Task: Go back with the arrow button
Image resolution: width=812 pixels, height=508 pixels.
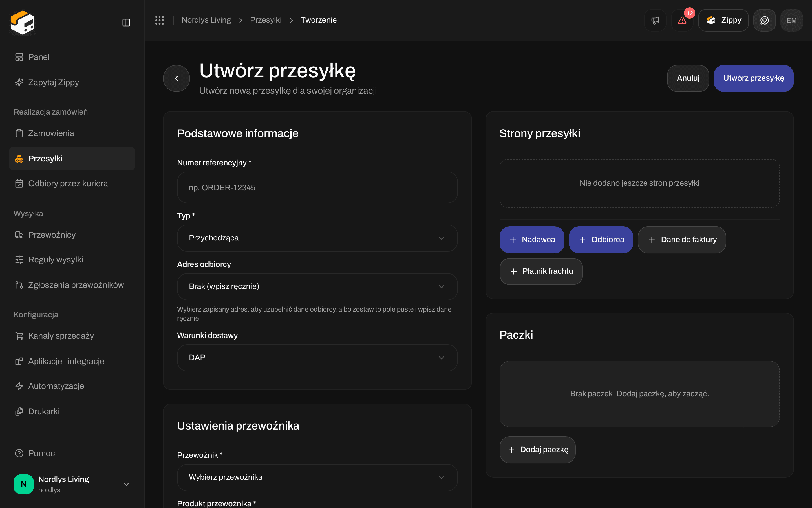Action: pyautogui.click(x=176, y=78)
